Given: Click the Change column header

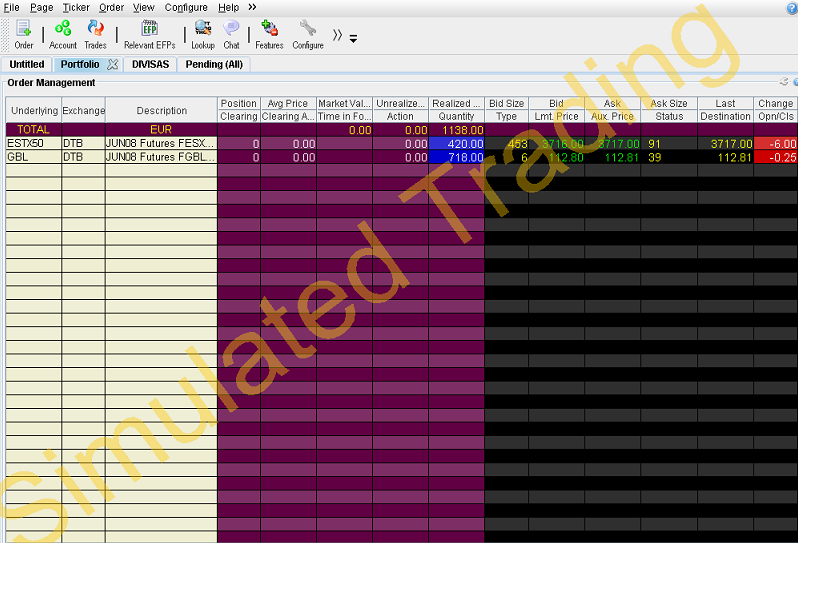Looking at the screenshot, I should pyautogui.click(x=776, y=104).
